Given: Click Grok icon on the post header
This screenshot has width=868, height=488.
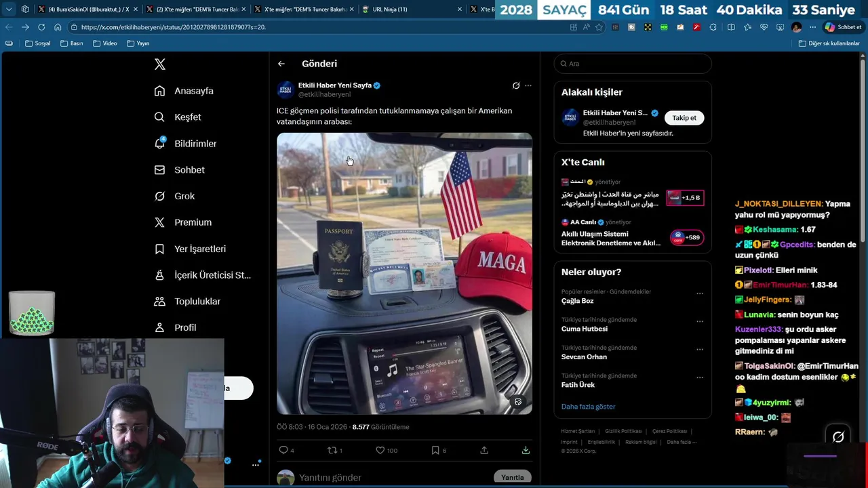Looking at the screenshot, I should [x=516, y=85].
